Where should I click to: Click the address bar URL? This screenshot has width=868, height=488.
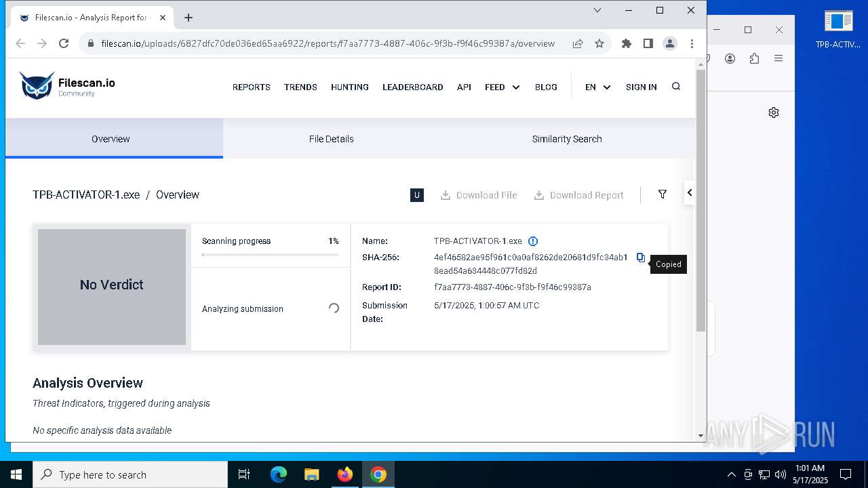(x=328, y=43)
